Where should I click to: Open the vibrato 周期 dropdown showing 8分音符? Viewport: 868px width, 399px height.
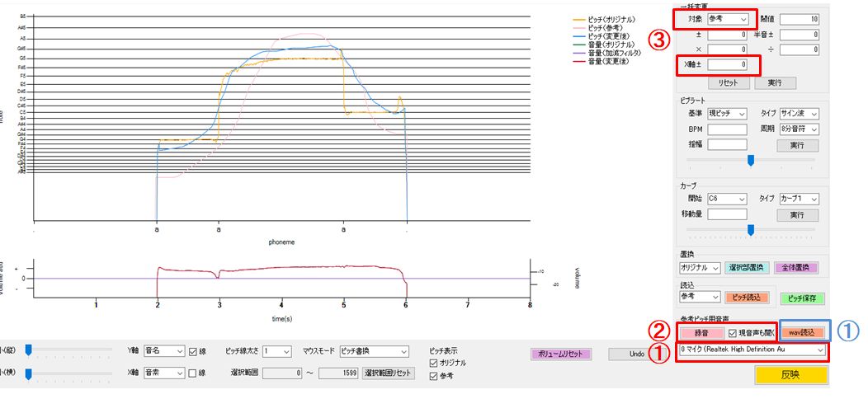pyautogui.click(x=798, y=129)
